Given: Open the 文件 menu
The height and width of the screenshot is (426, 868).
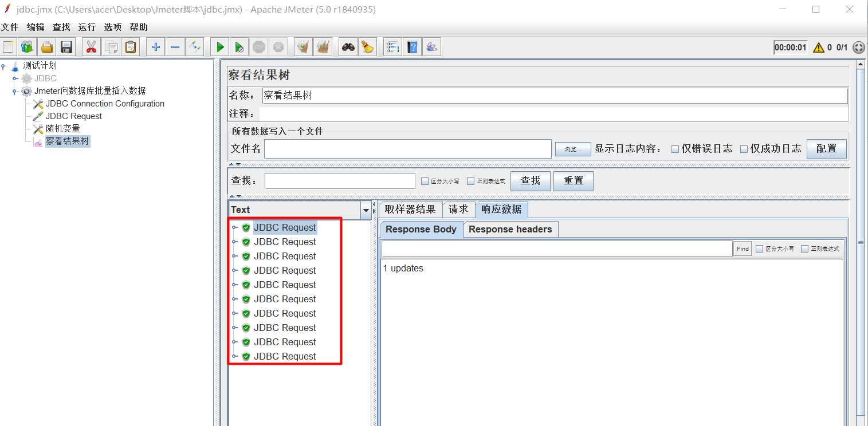Looking at the screenshot, I should (10, 27).
